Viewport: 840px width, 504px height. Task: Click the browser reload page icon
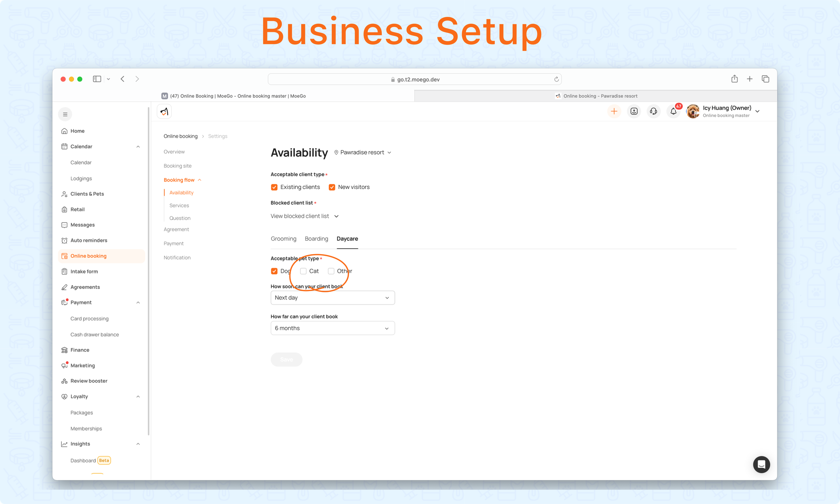[x=556, y=79]
